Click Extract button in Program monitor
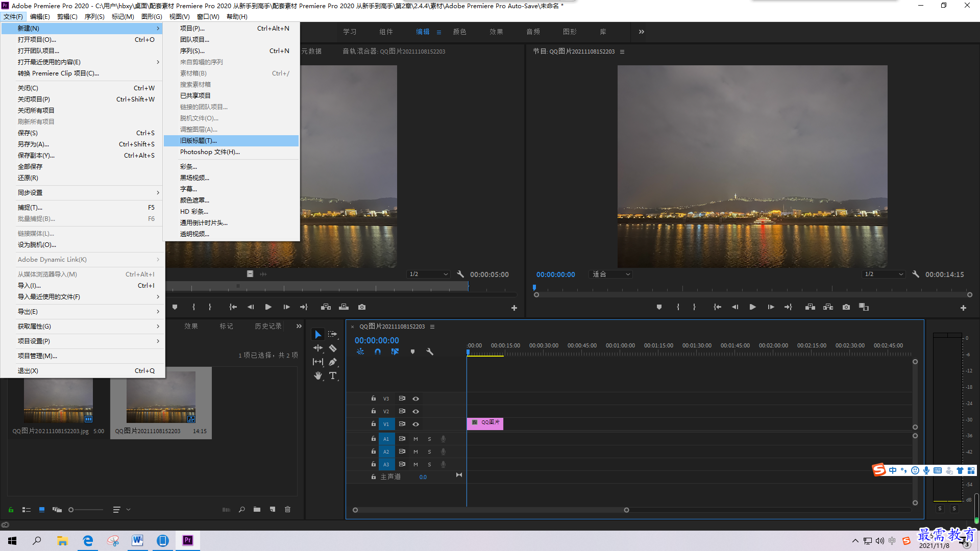The height and width of the screenshot is (551, 980). [x=828, y=307]
